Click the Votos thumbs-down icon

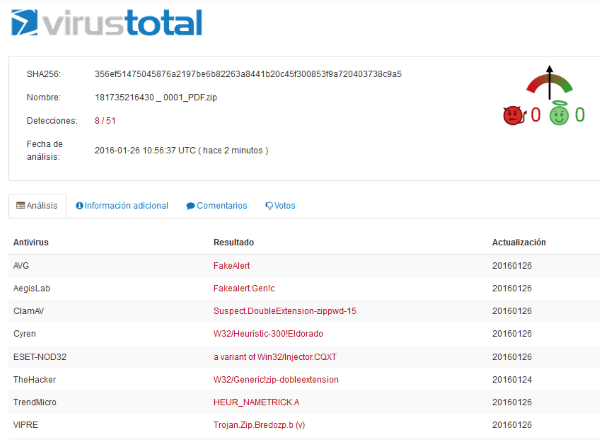coord(269,206)
